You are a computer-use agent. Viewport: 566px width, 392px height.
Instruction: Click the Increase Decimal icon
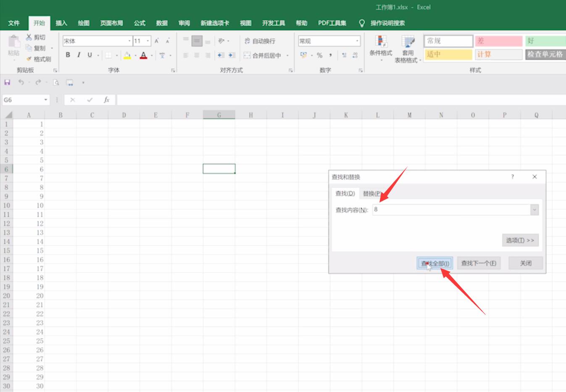(x=344, y=55)
